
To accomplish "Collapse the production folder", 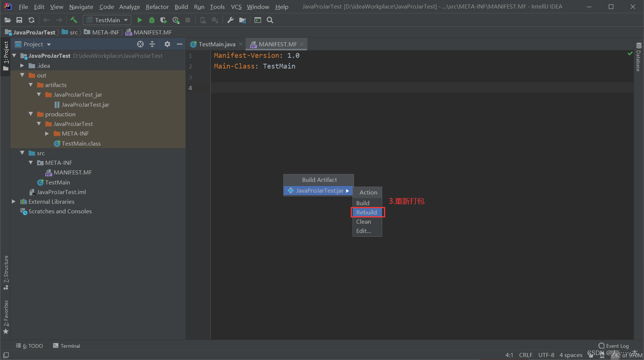I will coord(31,114).
